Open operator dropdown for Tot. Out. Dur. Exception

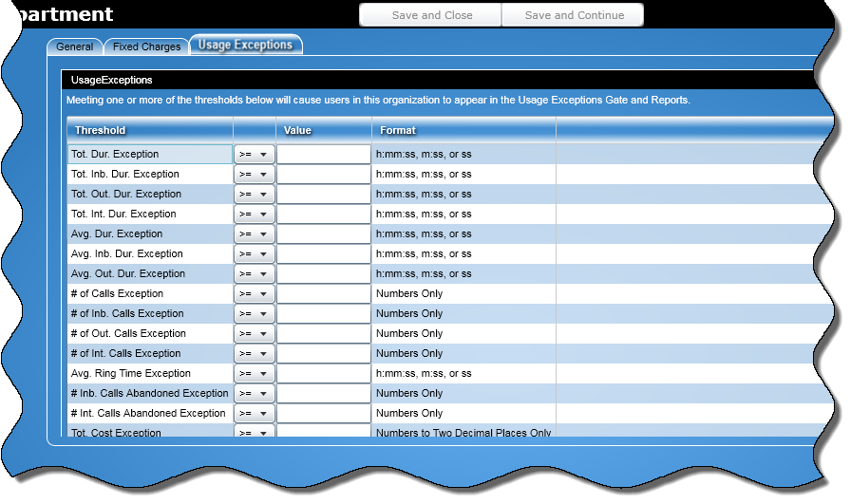(x=254, y=195)
